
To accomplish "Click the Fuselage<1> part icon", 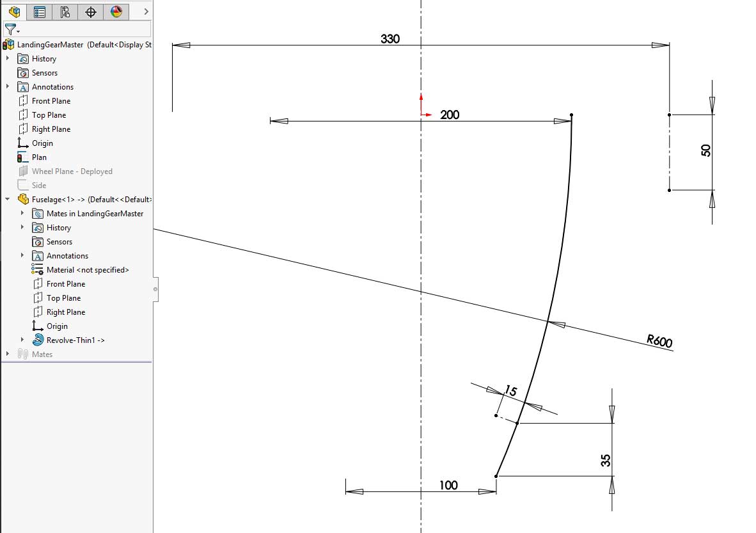I will [x=23, y=199].
